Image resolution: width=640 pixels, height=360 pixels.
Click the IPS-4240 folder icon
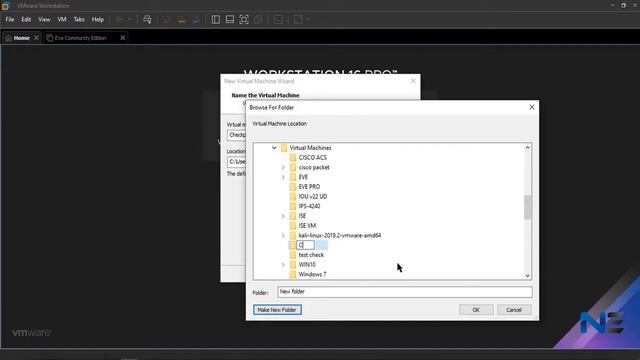coord(293,206)
